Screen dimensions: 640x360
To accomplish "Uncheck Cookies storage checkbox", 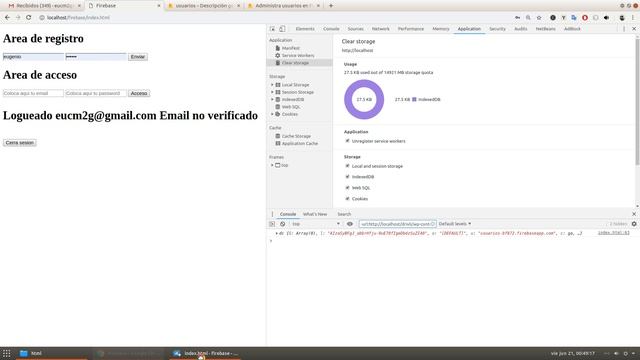I will point(347,199).
